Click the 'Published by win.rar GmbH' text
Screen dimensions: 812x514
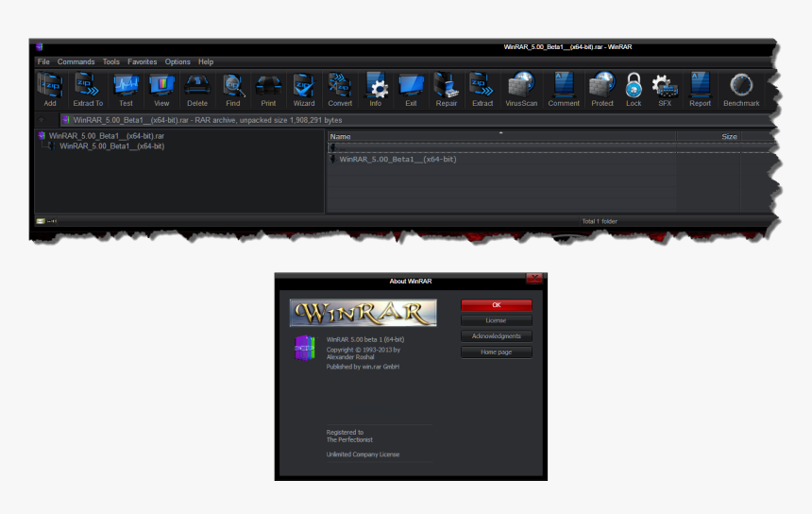pos(363,367)
